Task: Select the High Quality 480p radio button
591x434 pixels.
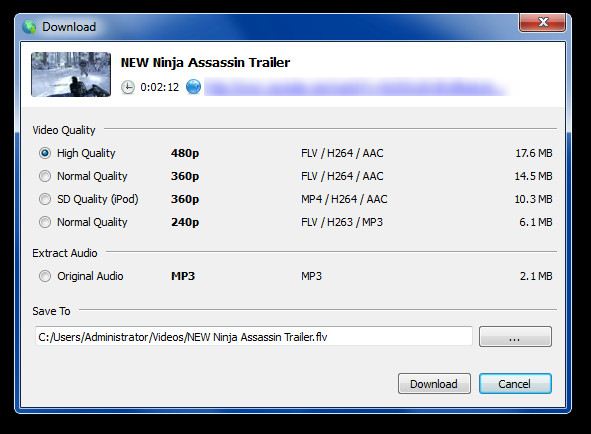Action: pyautogui.click(x=45, y=153)
